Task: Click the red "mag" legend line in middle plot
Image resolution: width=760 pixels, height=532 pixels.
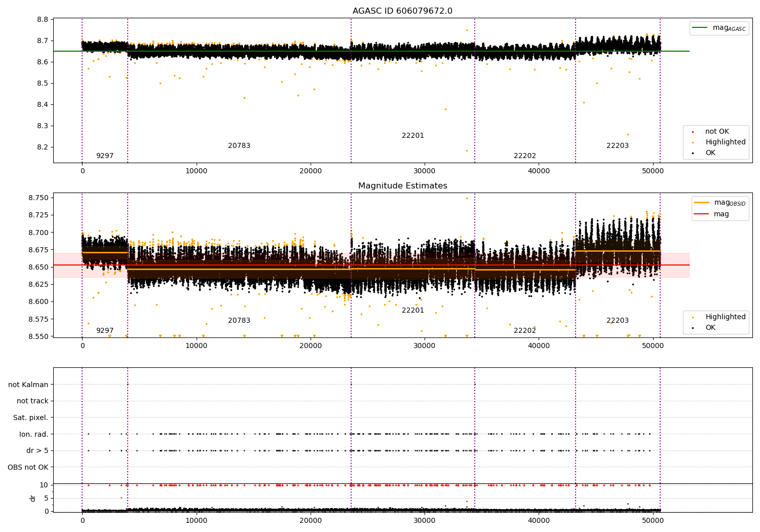Action: (x=702, y=214)
